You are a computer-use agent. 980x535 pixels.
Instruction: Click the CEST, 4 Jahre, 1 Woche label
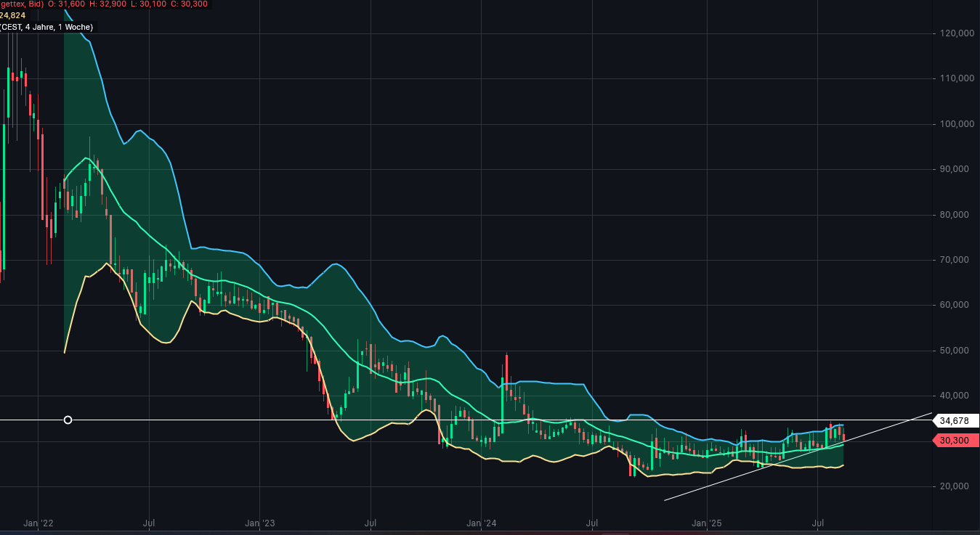tap(46, 27)
